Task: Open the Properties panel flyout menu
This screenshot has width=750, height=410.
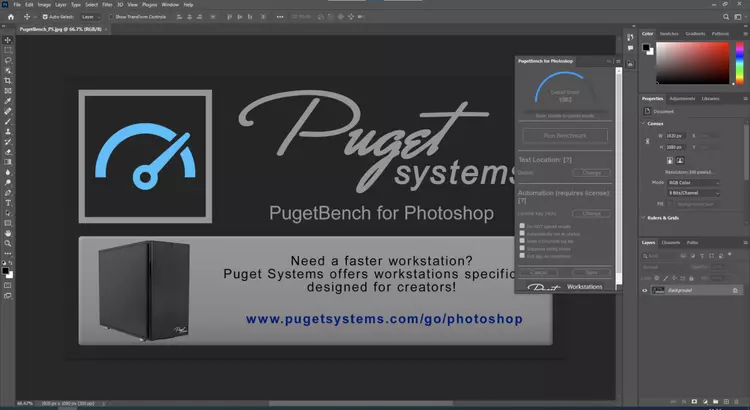Action: (x=745, y=99)
